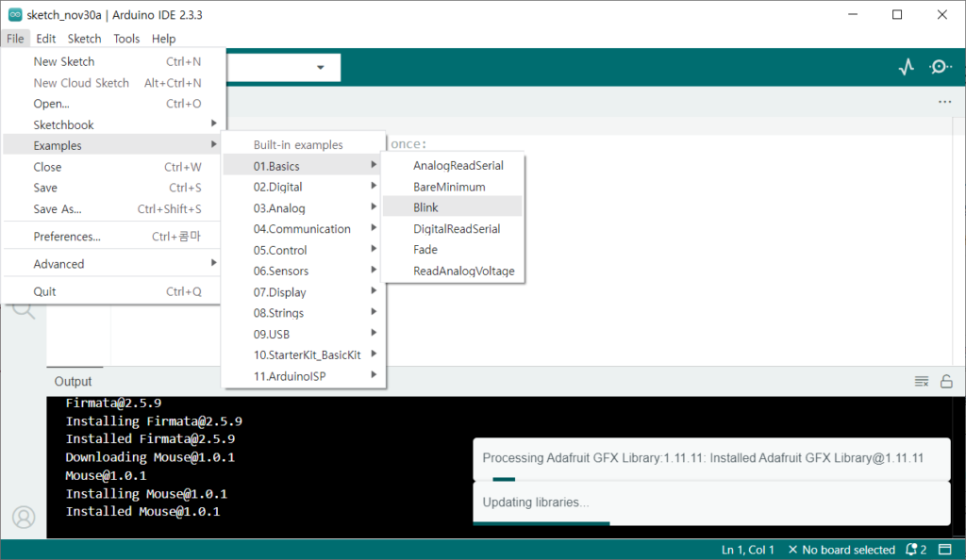Click Ln 1, Col 1 cursor position

(x=747, y=550)
